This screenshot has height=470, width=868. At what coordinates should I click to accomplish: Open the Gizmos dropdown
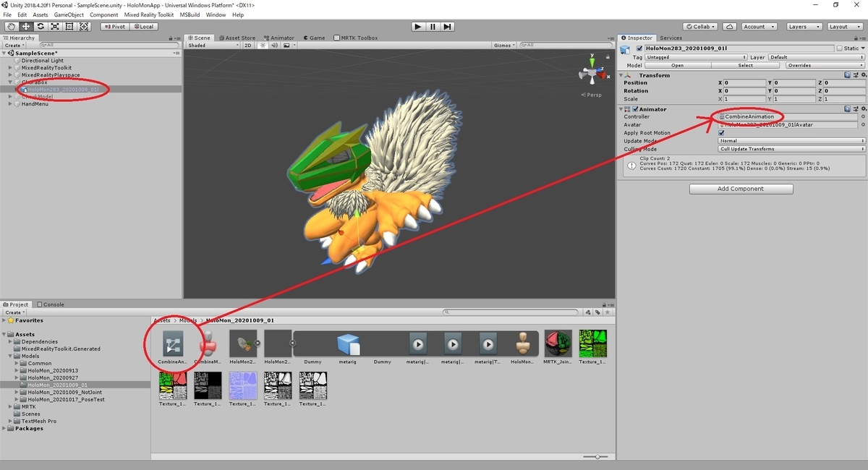(x=503, y=45)
